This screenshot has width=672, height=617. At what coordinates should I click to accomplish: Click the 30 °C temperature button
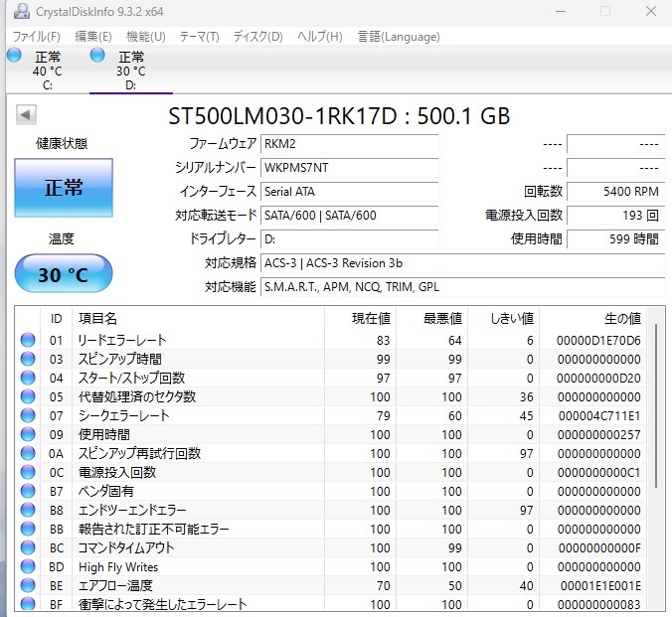(x=64, y=273)
